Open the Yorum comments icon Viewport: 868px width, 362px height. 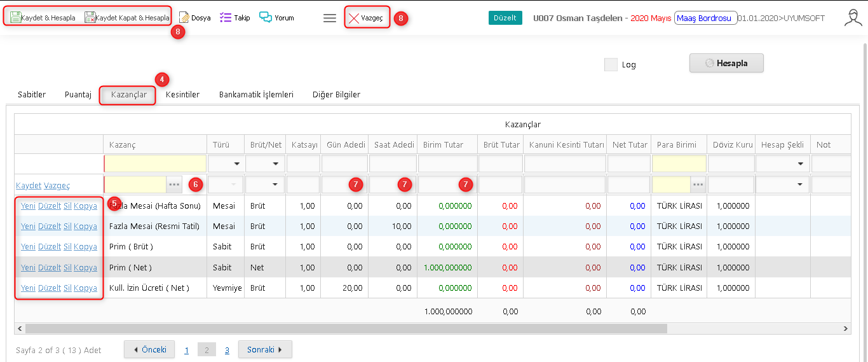click(266, 18)
